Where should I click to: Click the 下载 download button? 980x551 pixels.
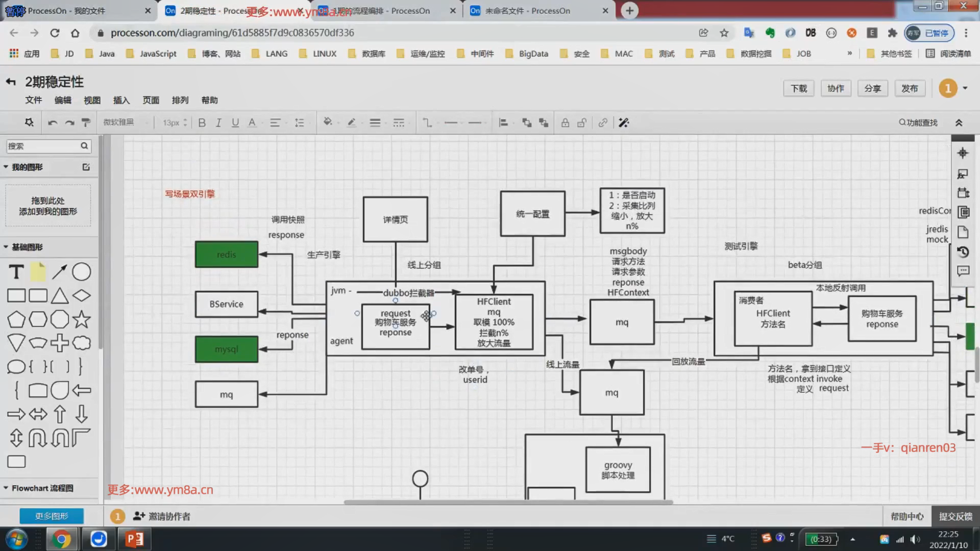point(799,88)
